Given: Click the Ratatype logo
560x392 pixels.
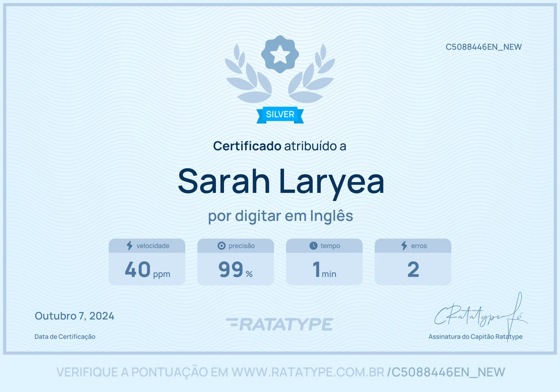Looking at the screenshot, I should click(280, 324).
